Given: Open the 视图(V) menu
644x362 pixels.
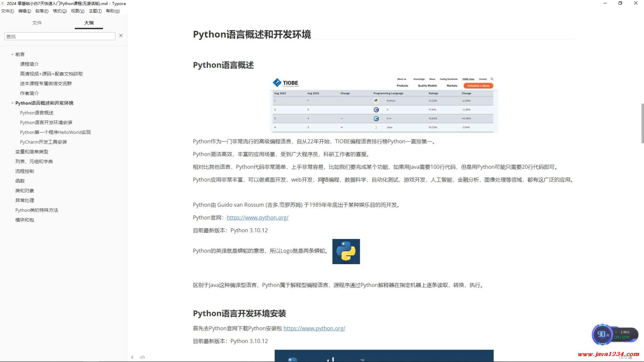Looking at the screenshot, I should [x=77, y=11].
